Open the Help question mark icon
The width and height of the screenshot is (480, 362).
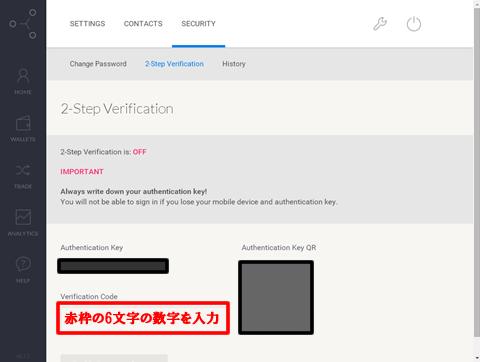pos(23,264)
